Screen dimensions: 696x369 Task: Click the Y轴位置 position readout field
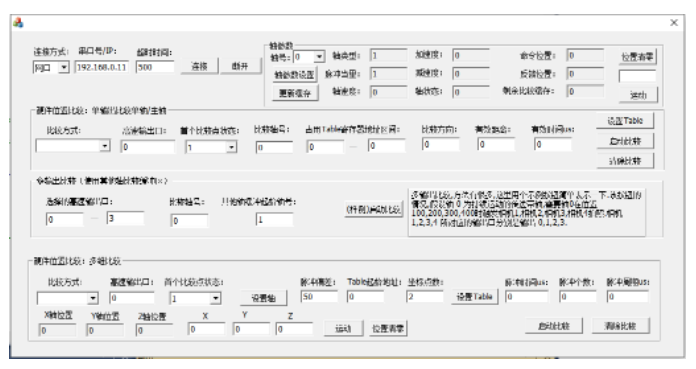[105, 330]
